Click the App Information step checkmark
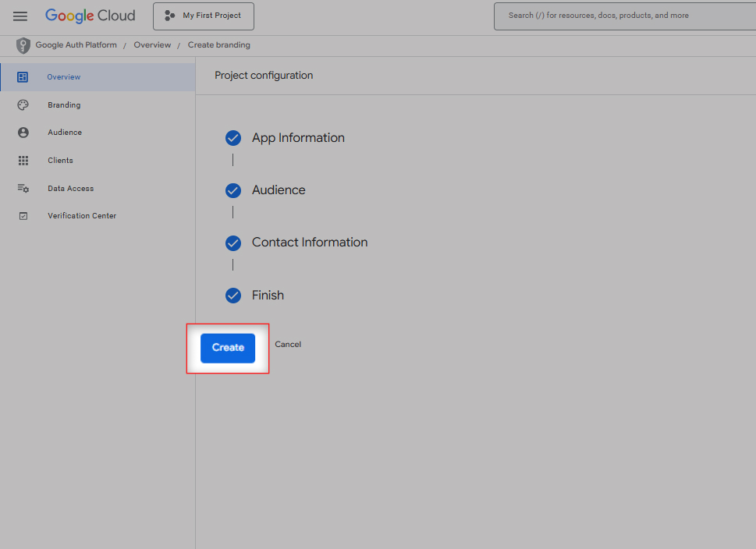 pyautogui.click(x=232, y=138)
